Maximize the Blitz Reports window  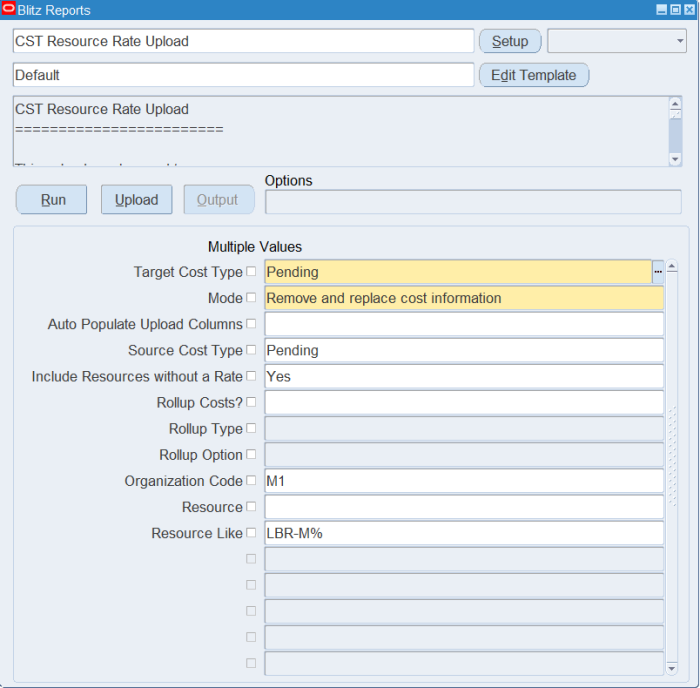(676, 9)
